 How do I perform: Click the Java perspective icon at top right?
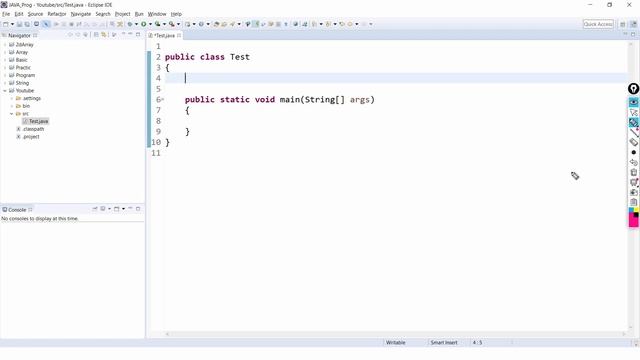[x=633, y=24]
